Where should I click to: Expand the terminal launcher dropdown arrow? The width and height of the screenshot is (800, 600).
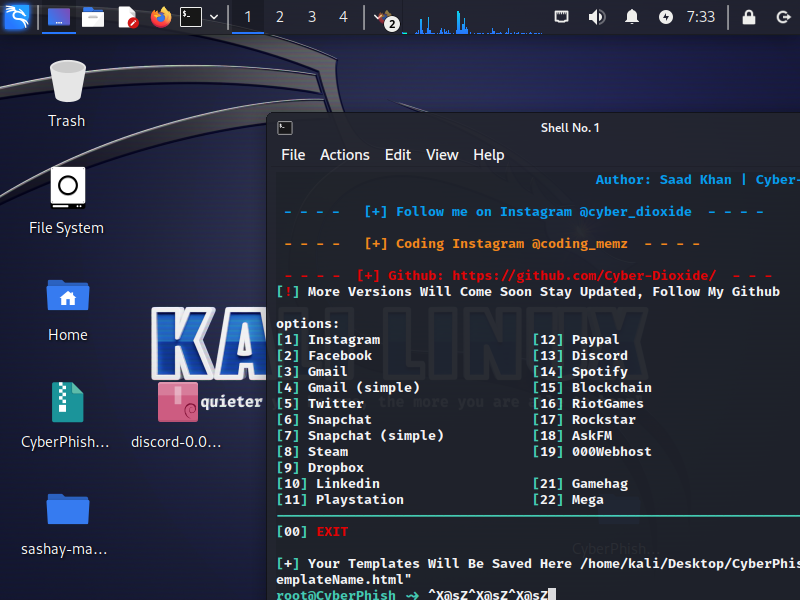(214, 17)
